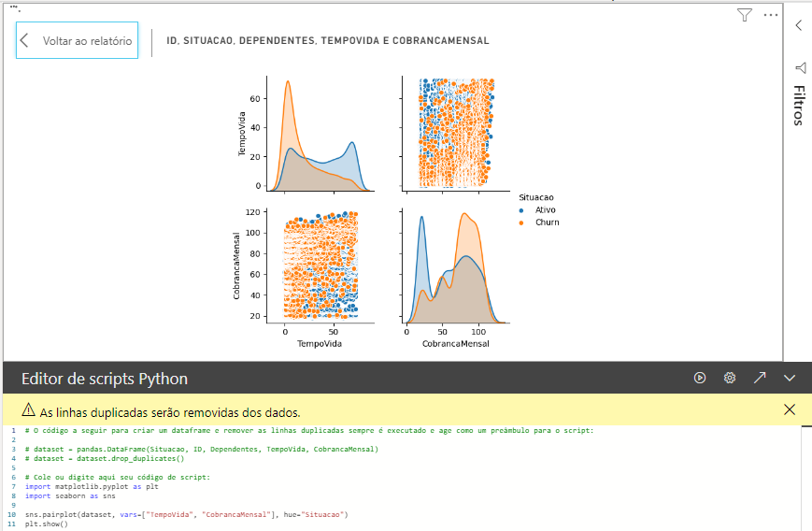This screenshot has width=812, height=531.
Task: Expand the Filtros pane using the chevron
Action: (x=799, y=25)
